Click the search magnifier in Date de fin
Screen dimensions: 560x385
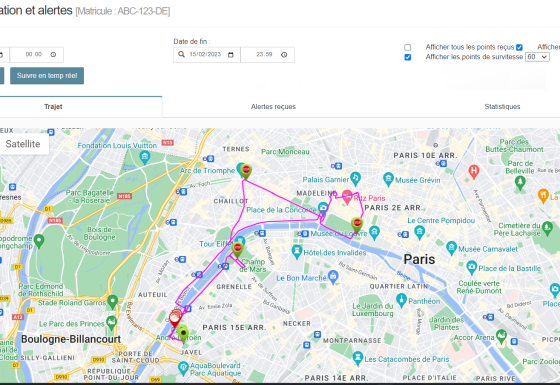coord(181,54)
